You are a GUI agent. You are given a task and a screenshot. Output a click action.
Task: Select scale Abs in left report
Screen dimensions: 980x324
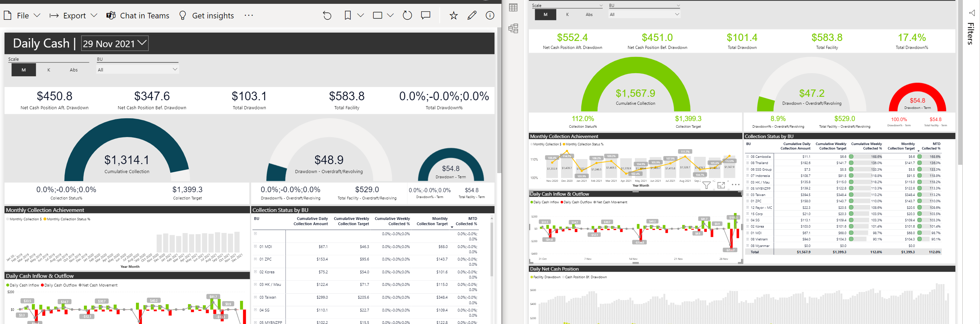tap(74, 70)
